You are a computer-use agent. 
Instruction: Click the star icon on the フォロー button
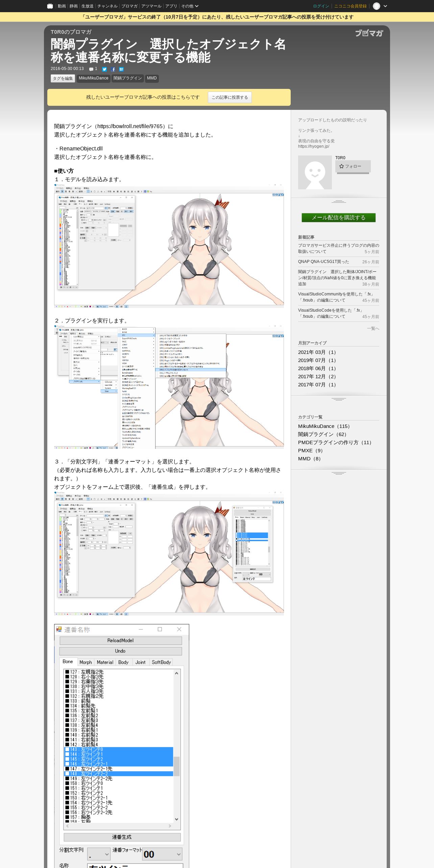pos(341,166)
